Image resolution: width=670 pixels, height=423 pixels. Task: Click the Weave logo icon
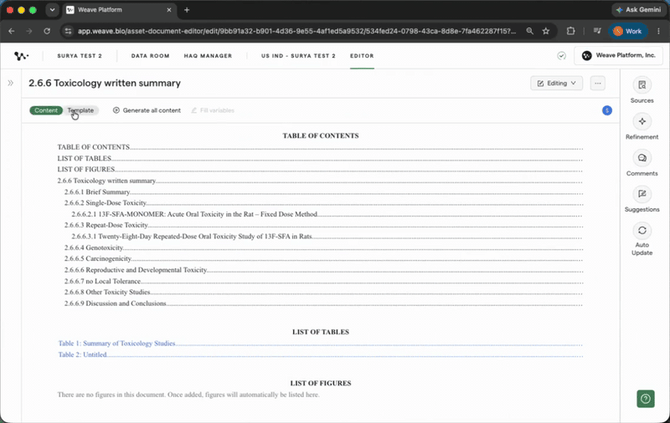click(21, 56)
